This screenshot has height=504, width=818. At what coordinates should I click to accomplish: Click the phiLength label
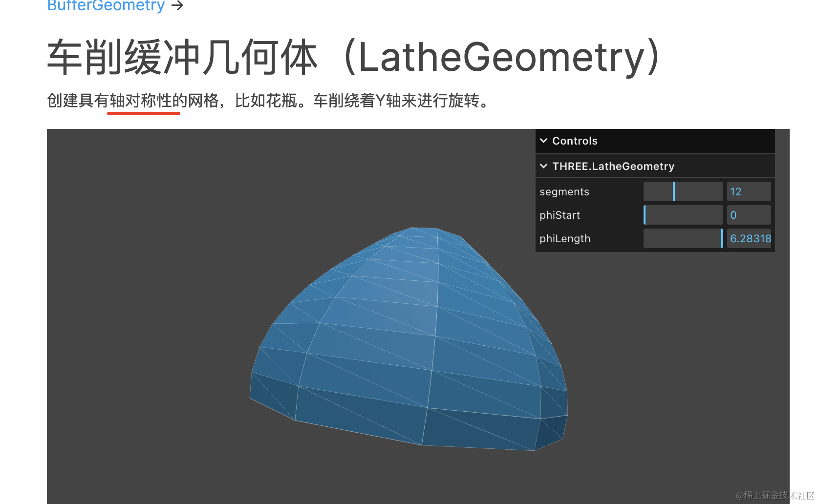[565, 239]
